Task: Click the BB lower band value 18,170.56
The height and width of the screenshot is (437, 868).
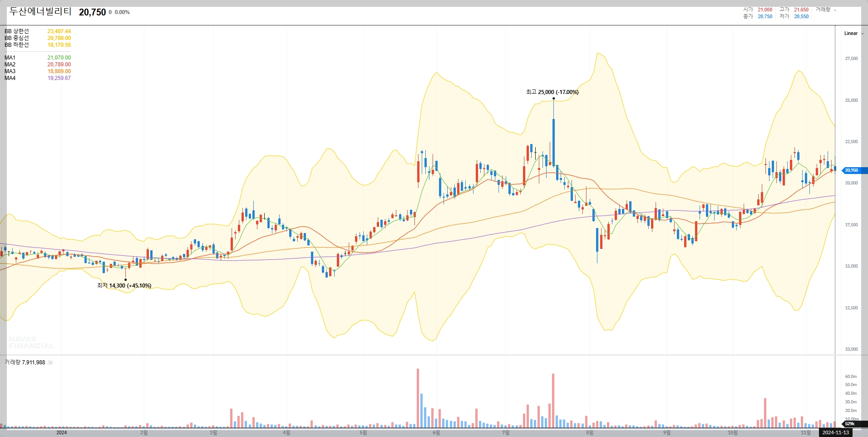Action: [x=59, y=45]
